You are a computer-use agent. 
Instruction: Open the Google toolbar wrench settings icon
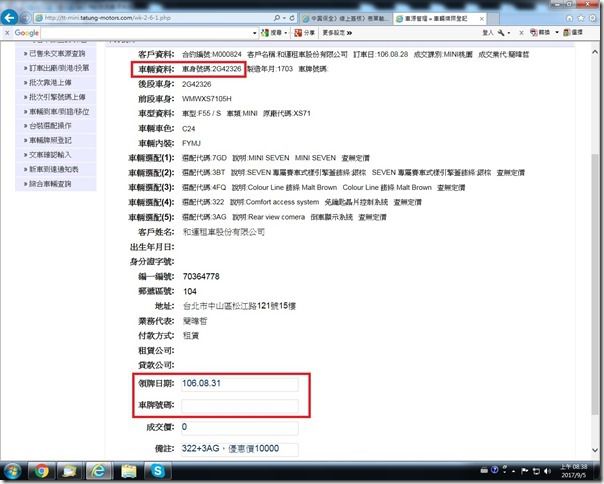(x=501, y=33)
